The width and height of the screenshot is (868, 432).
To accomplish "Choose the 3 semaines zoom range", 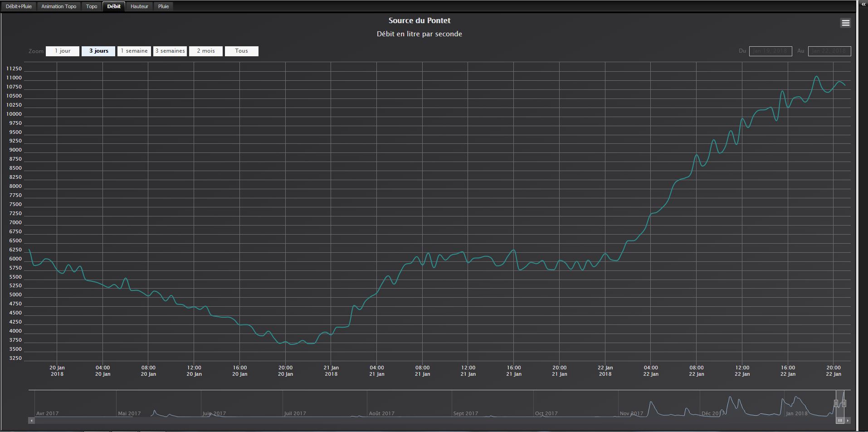I will point(170,51).
